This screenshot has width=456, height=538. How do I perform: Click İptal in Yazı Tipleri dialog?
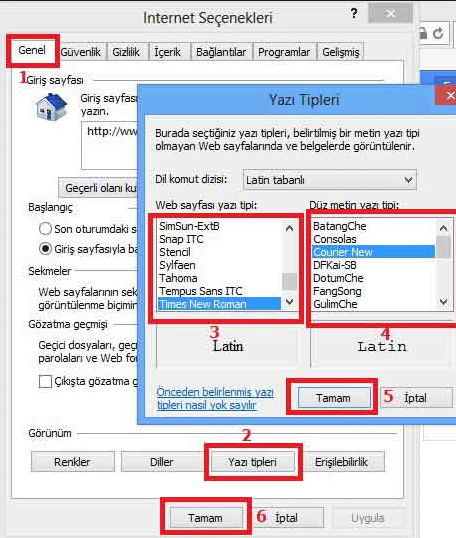pyautogui.click(x=416, y=398)
